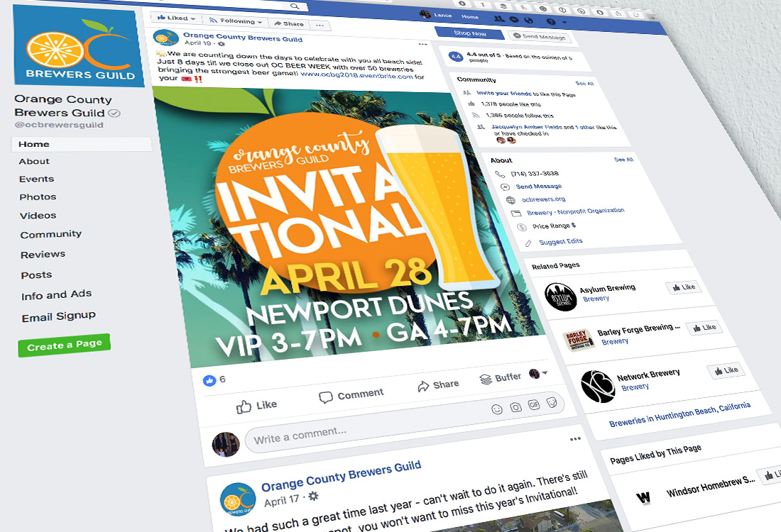Click the Suggest Edits link
Screen dimensions: 781x532
click(560, 242)
